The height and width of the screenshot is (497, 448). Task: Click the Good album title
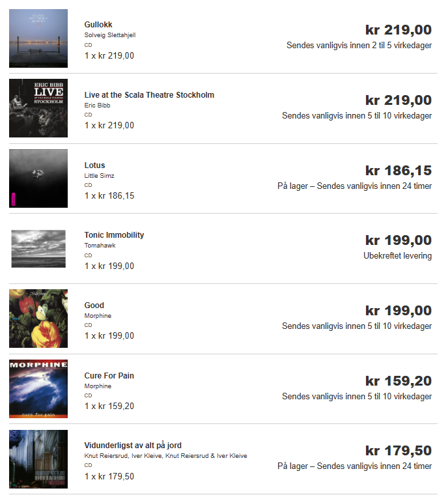pos(94,305)
